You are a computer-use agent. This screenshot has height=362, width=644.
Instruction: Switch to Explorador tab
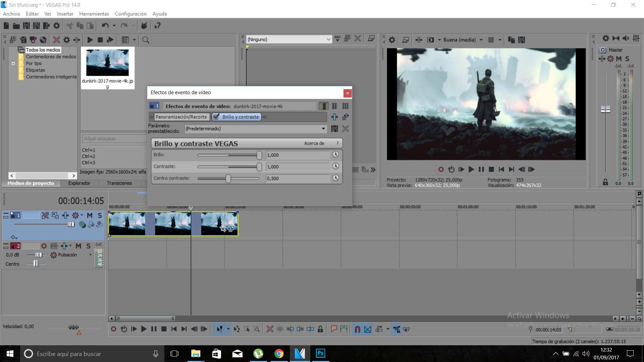[x=79, y=183]
